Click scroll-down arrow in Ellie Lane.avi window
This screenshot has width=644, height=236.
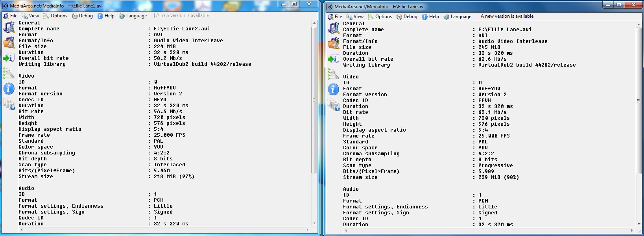coord(638,224)
